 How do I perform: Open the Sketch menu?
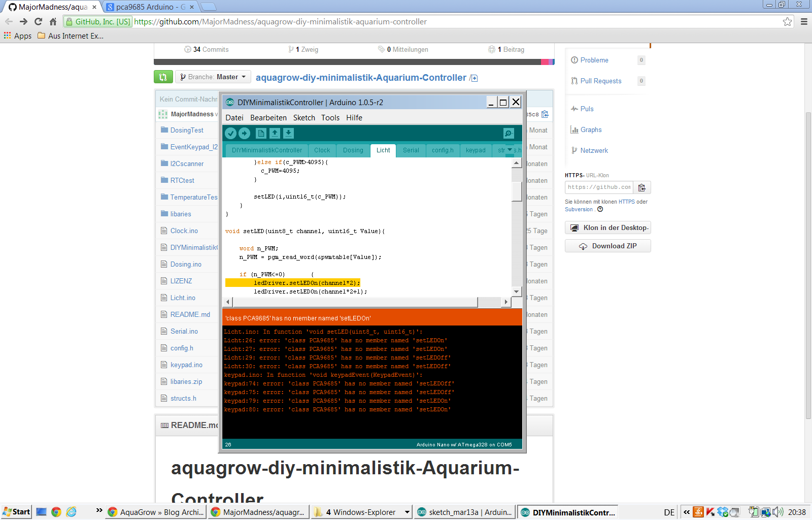tap(304, 117)
